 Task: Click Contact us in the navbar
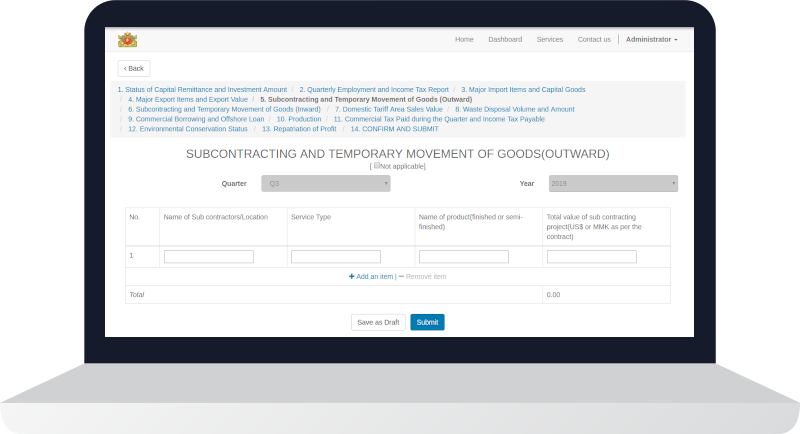point(593,39)
